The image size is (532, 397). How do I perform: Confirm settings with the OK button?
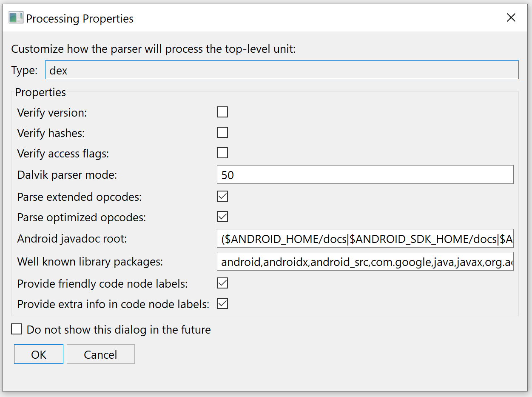pyautogui.click(x=39, y=354)
